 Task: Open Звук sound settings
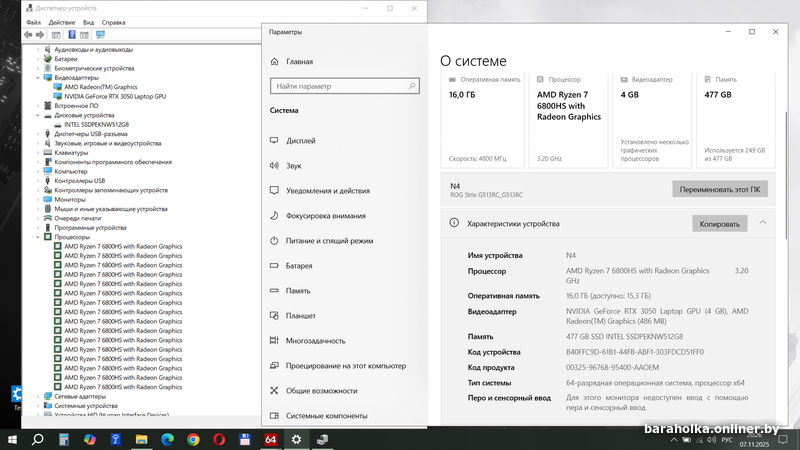point(294,166)
